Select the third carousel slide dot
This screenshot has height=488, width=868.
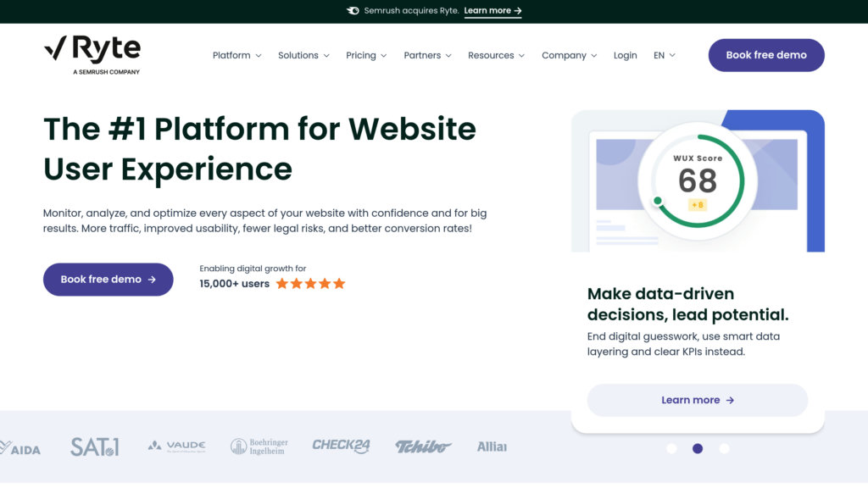pyautogui.click(x=724, y=449)
